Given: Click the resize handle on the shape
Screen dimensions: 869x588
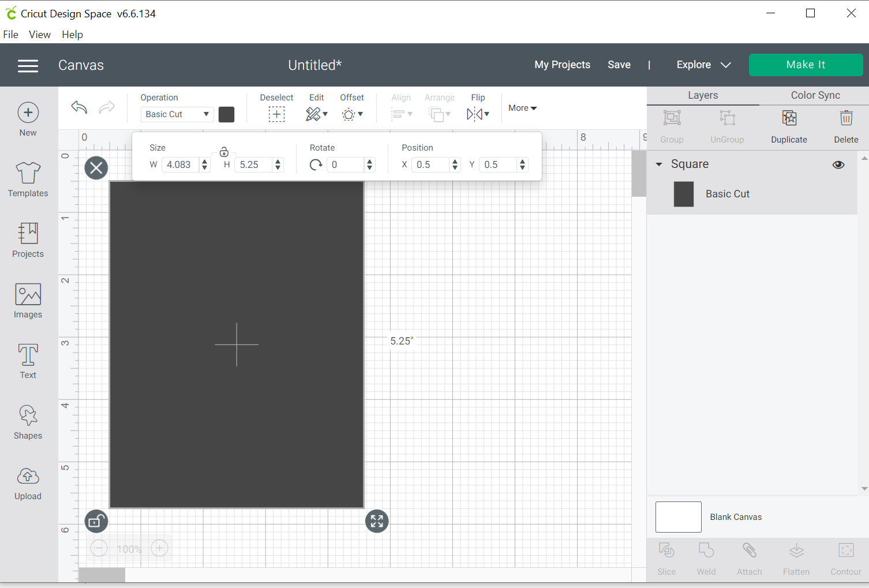Looking at the screenshot, I should tap(377, 522).
